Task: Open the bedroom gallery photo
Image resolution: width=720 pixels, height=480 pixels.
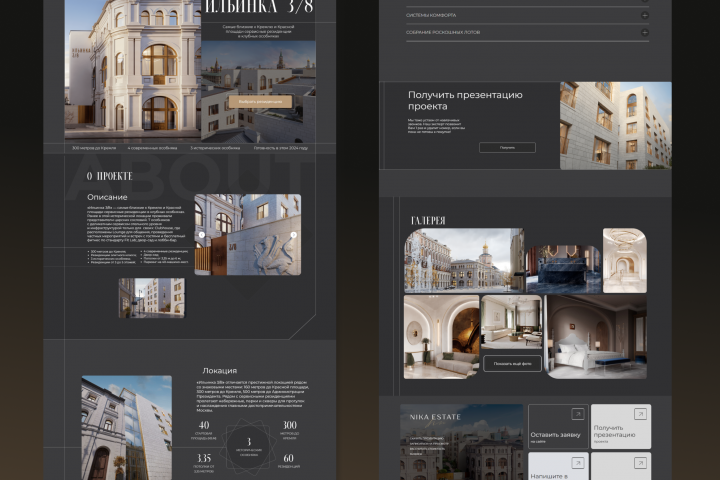Action: (x=596, y=337)
